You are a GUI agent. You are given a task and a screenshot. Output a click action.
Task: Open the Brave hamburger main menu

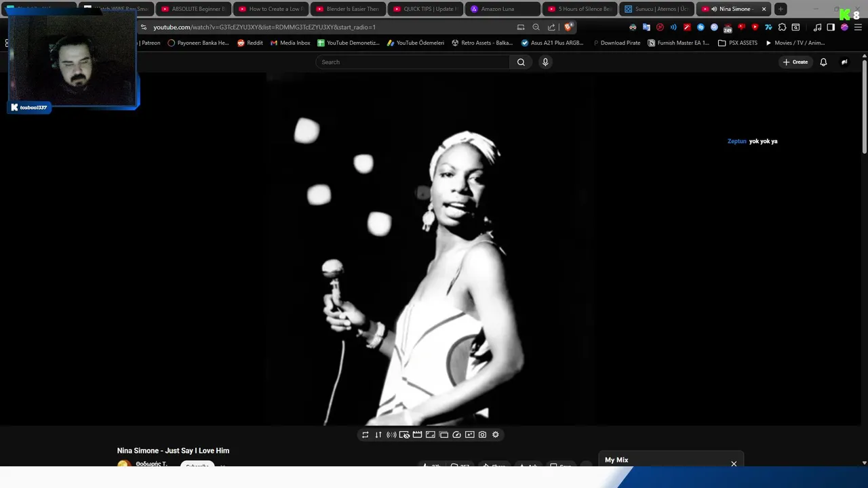pos(858,27)
